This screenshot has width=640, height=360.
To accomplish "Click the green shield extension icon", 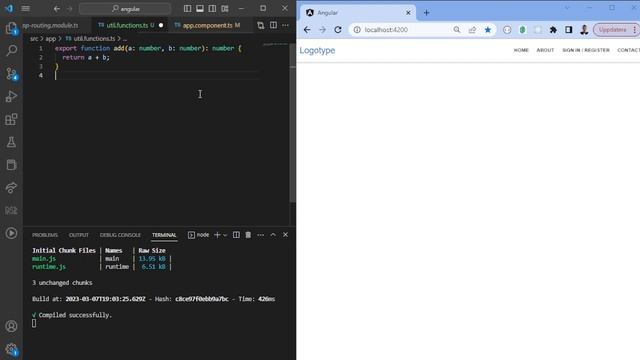I will tap(522, 30).
